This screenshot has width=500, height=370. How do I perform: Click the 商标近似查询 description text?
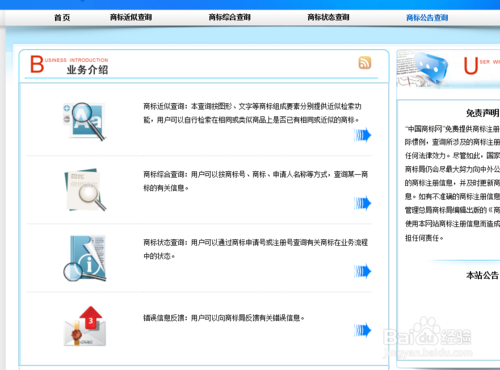coord(252,113)
